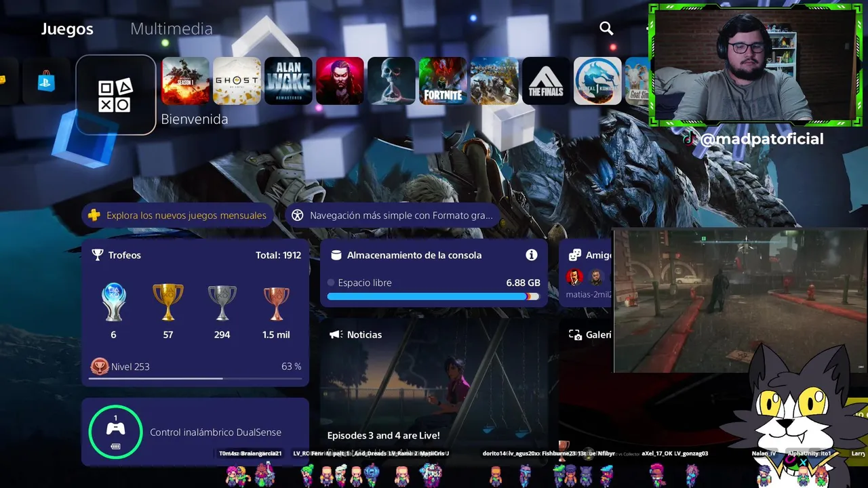
Task: Open the storage info icon
Action: [x=532, y=255]
